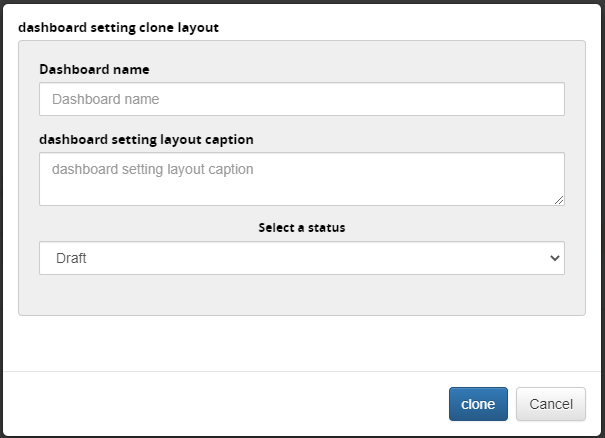Click the caption placeholder text in textarea
Image resolution: width=605 pixels, height=438 pixels.
[152, 170]
